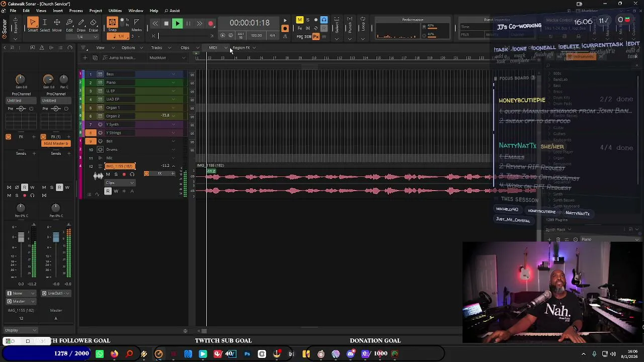Arm the transport Record button
Screen dimensions: 644x362
coord(211,24)
